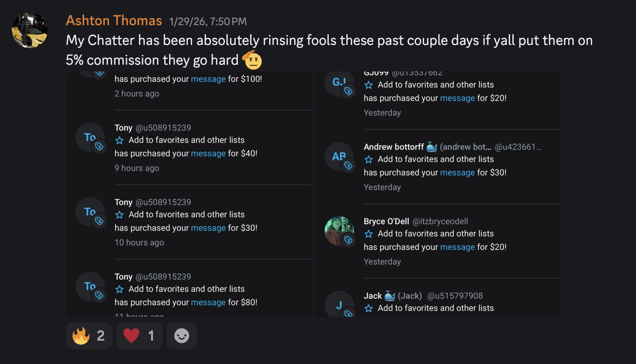Open the message link in $100 purchase
The width and height of the screenshot is (636, 364).
coord(208,79)
